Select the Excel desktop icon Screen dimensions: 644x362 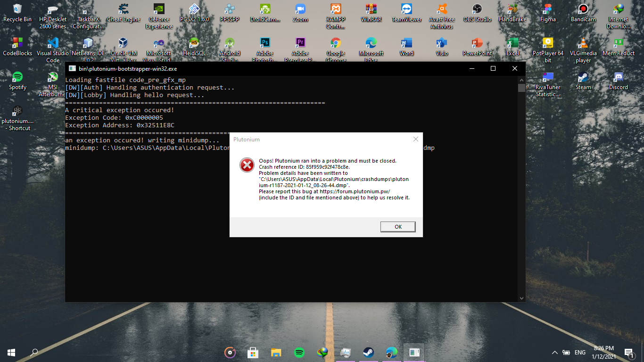(512, 47)
